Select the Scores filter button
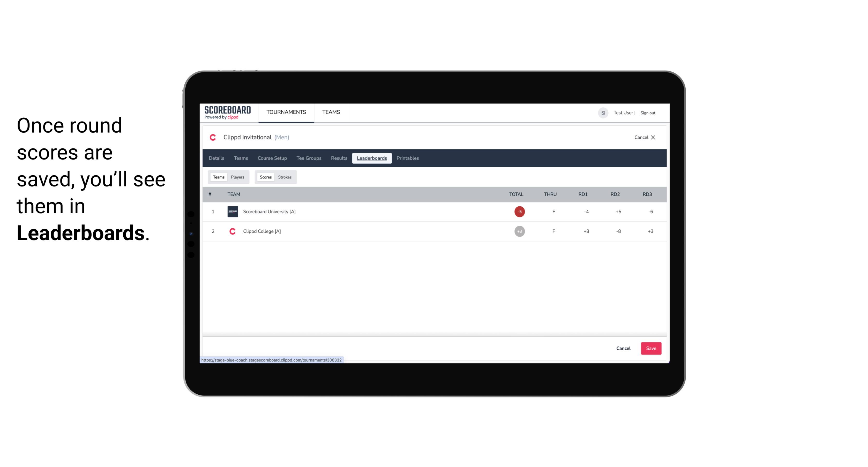 pos(265,177)
